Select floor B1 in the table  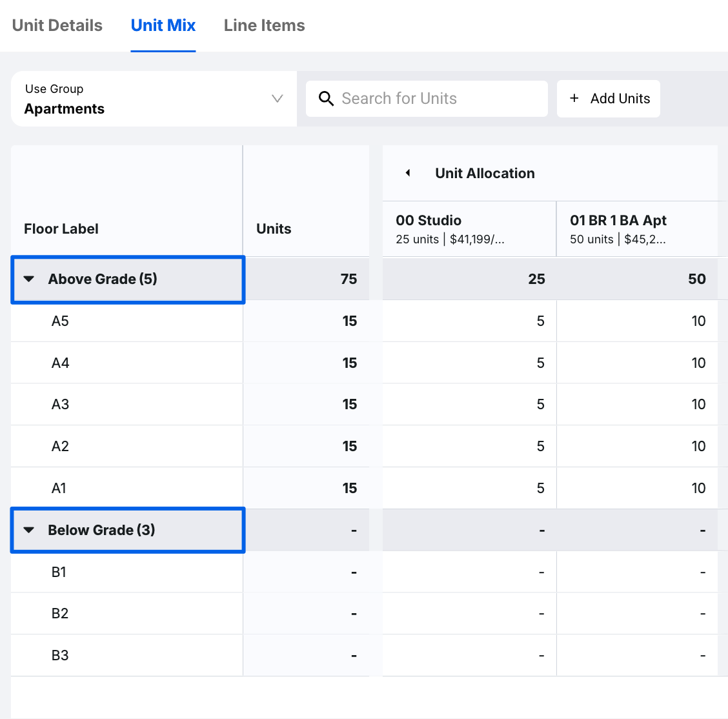pyautogui.click(x=59, y=572)
